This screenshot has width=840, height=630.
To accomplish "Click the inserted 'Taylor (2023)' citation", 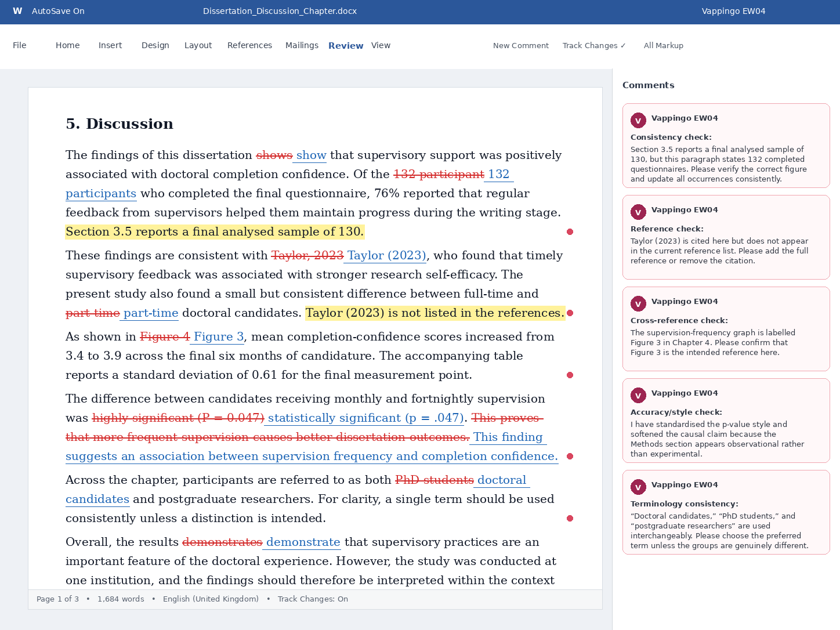I will (x=386, y=256).
